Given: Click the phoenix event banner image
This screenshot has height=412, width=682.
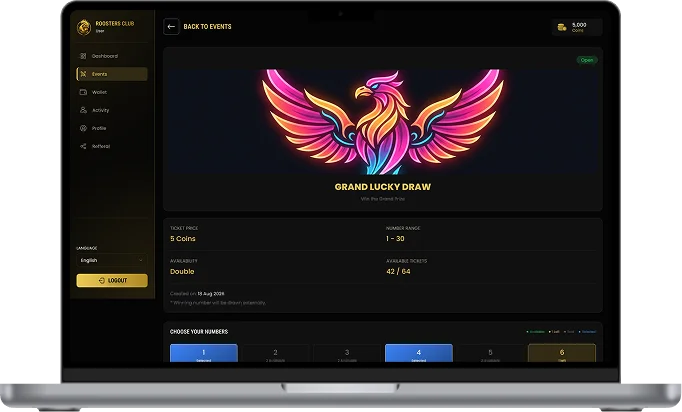Looking at the screenshot, I should coord(383,121).
